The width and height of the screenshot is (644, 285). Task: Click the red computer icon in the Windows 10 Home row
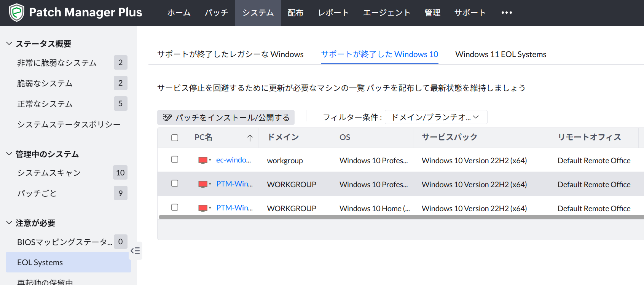(203, 208)
